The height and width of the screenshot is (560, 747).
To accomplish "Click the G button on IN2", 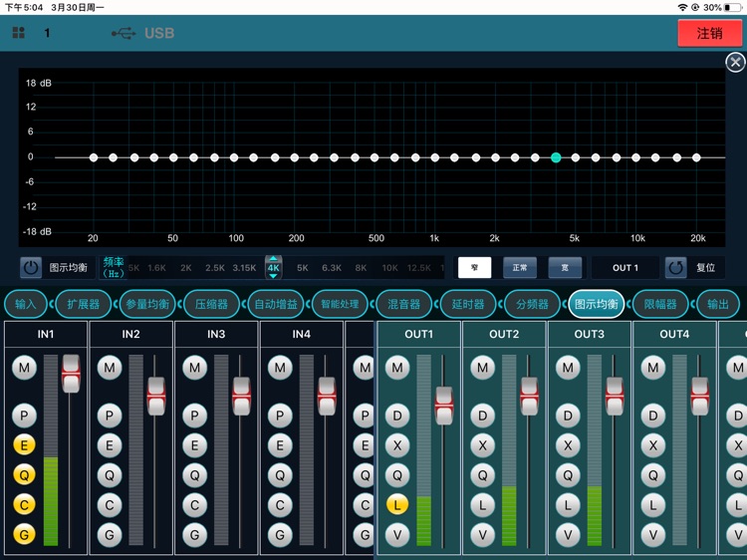I will point(110,535).
